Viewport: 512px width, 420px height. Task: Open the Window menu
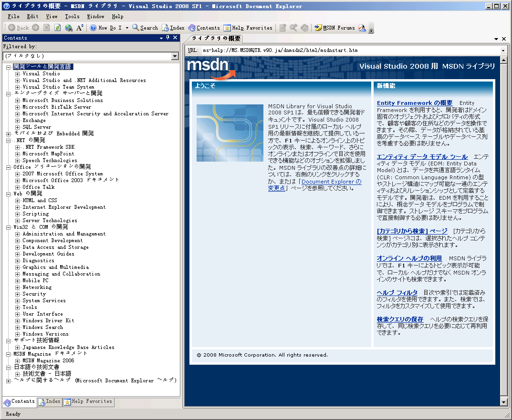[x=95, y=16]
